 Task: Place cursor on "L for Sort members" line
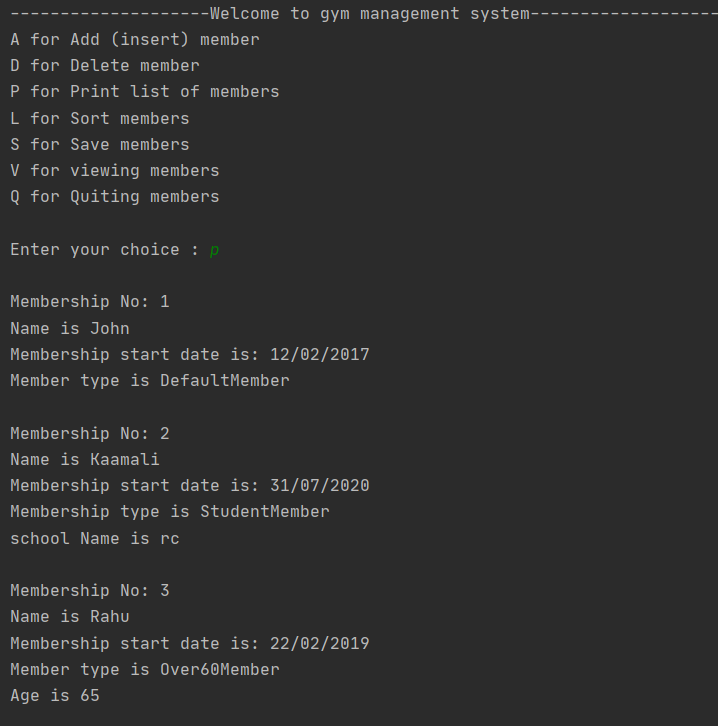(100, 118)
